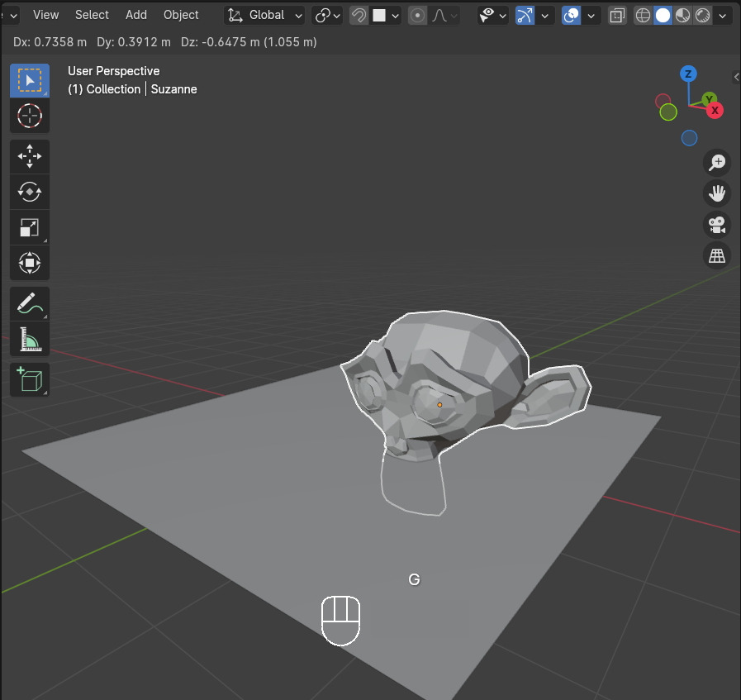Open the Global transform orientation dropdown
741x700 pixels.
coord(264,16)
